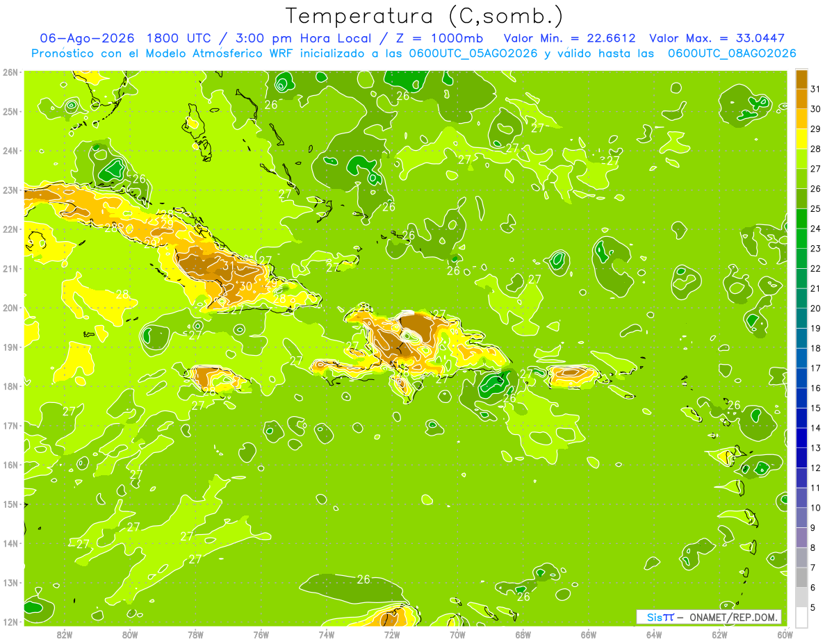This screenshot has height=644, width=834.
Task: Click the blue legend swatch between 14 and 15
Action: [801, 418]
